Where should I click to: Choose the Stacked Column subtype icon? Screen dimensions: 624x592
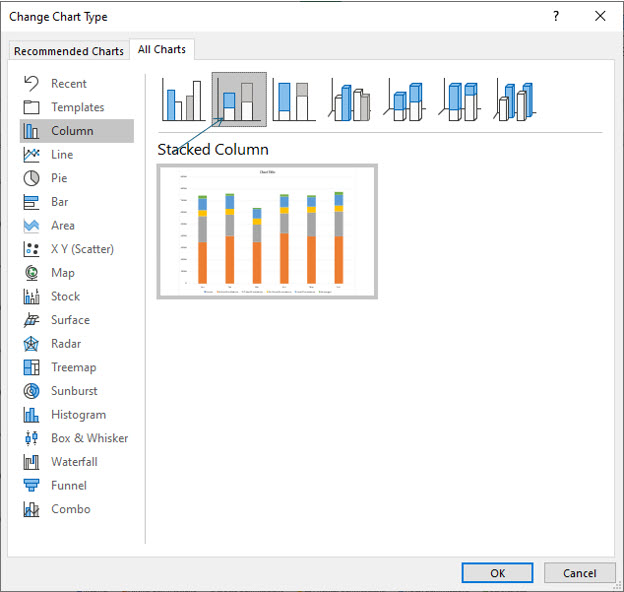(x=239, y=100)
